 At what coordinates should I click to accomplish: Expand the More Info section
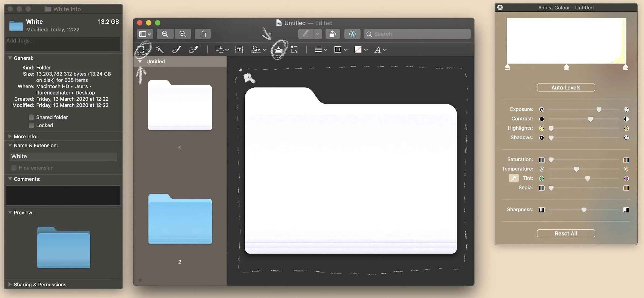pos(10,136)
